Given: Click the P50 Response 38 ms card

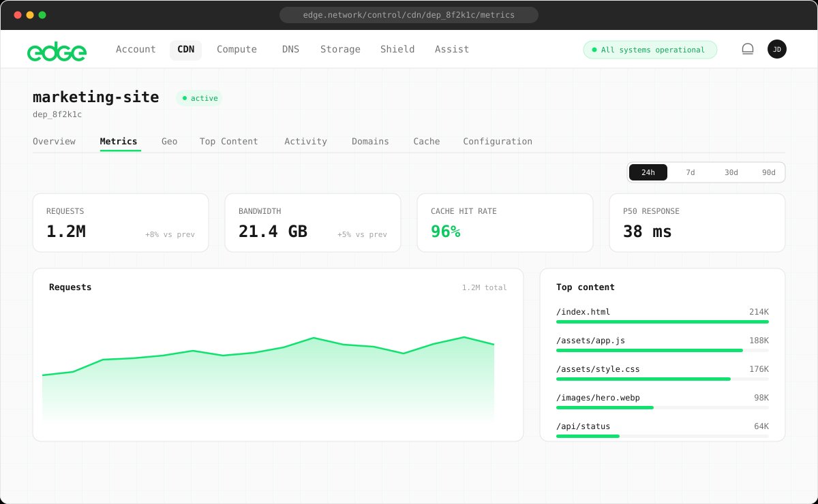Looking at the screenshot, I should point(697,223).
